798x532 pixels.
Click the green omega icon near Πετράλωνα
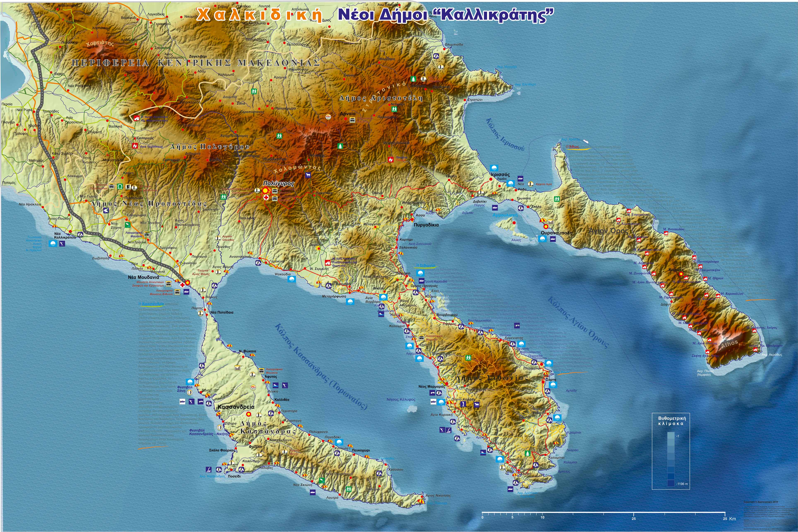(120, 187)
